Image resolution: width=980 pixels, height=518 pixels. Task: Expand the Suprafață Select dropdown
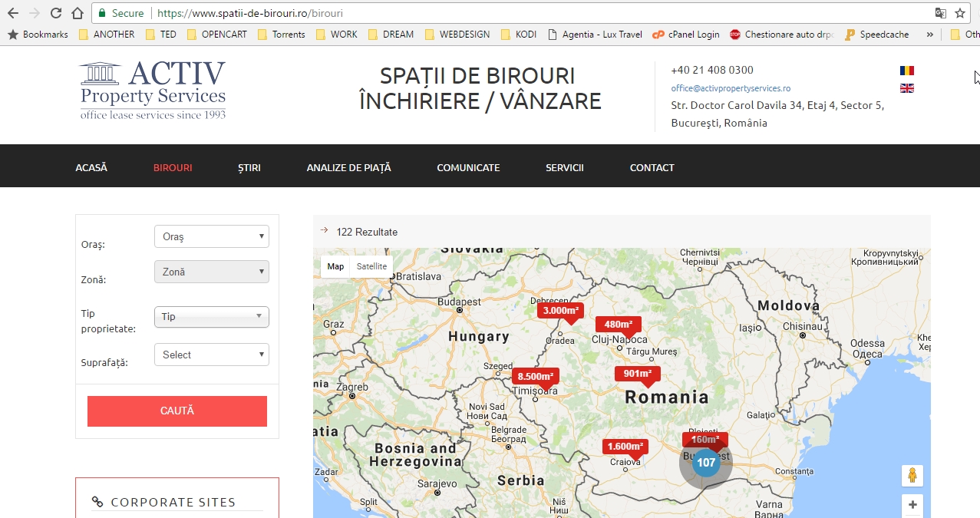pyautogui.click(x=212, y=355)
